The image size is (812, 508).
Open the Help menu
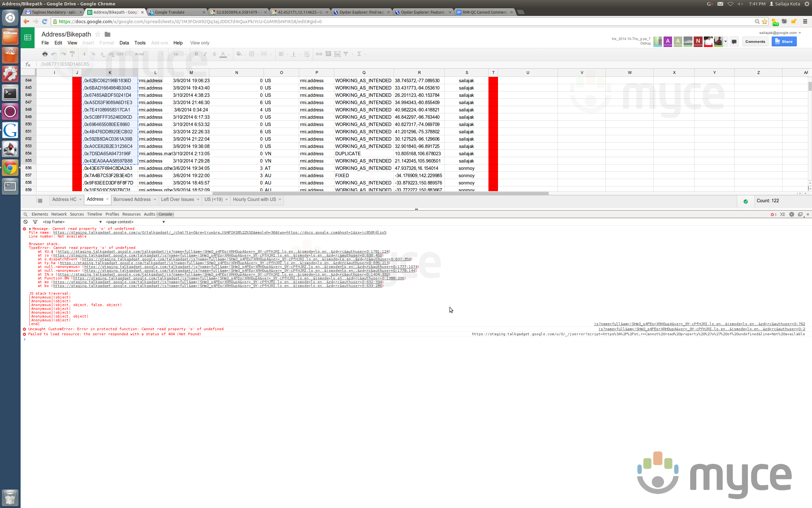click(178, 43)
